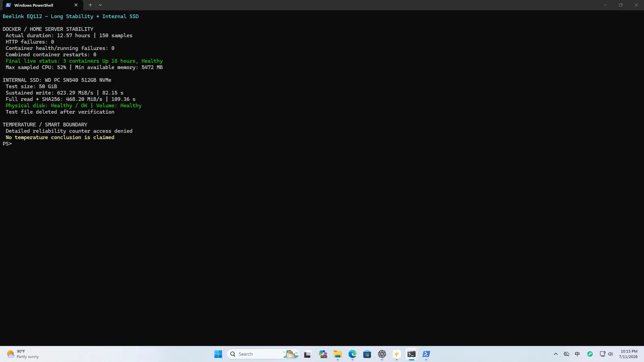Open Microsoft Store from the taskbar
Image resolution: width=644 pixels, height=362 pixels.
(367, 354)
